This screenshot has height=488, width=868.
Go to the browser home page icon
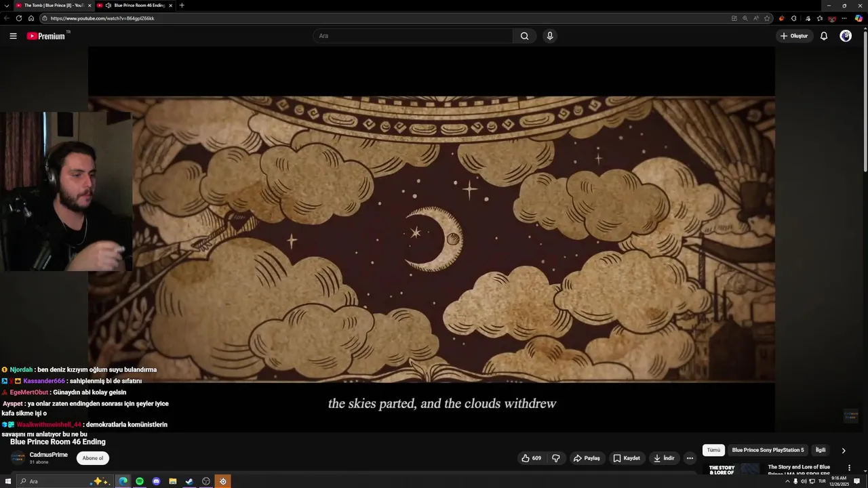pyautogui.click(x=31, y=18)
